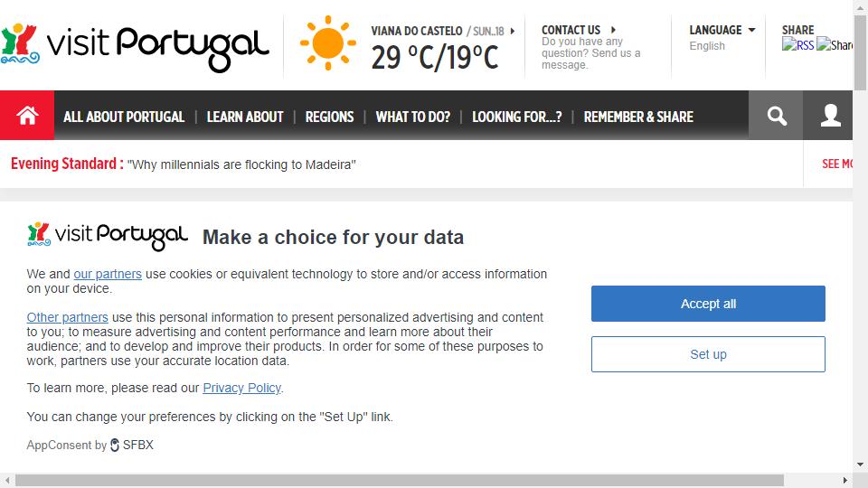Click the Visit Portugal header logo
Image resolution: width=868 pixels, height=488 pixels.
(x=135, y=46)
